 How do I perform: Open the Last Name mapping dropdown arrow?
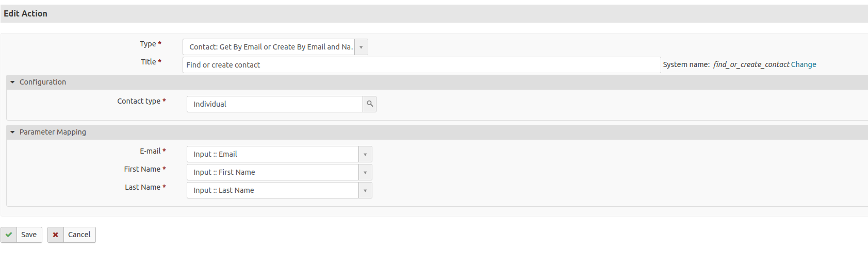365,190
